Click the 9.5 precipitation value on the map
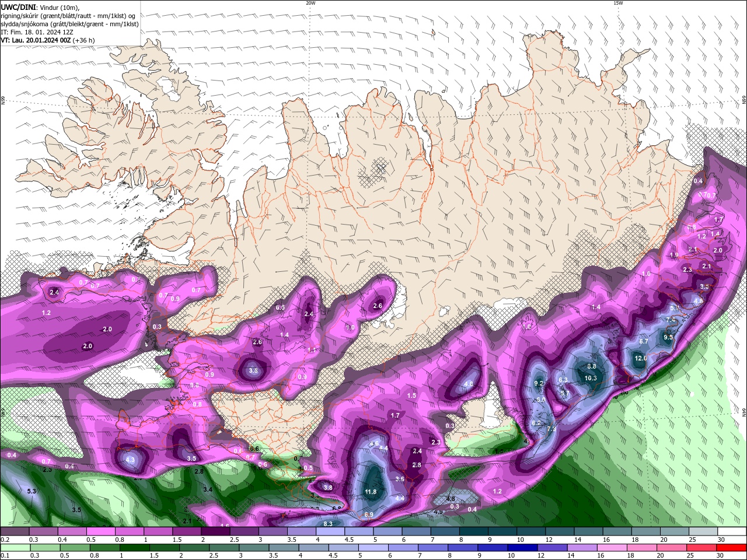This screenshot has width=747, height=560. (668, 337)
